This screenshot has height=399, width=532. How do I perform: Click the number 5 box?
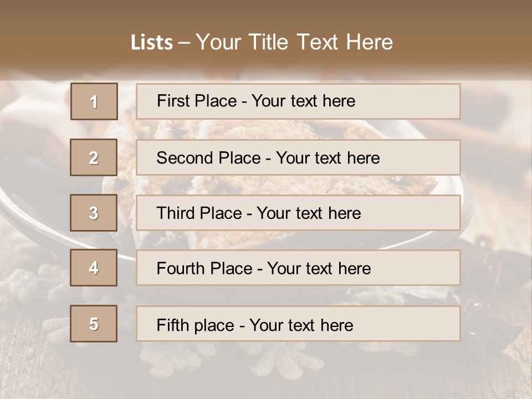click(94, 324)
